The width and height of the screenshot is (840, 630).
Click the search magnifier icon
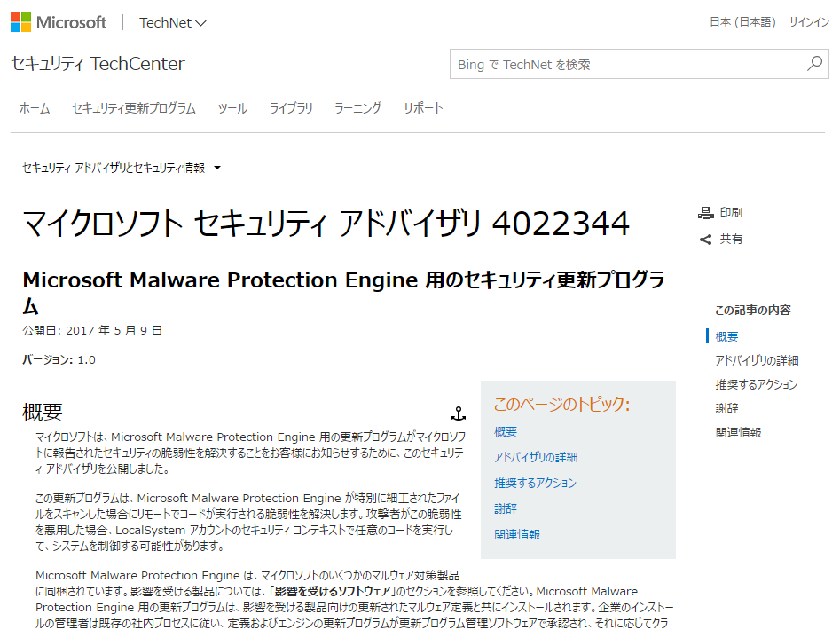pos(814,64)
